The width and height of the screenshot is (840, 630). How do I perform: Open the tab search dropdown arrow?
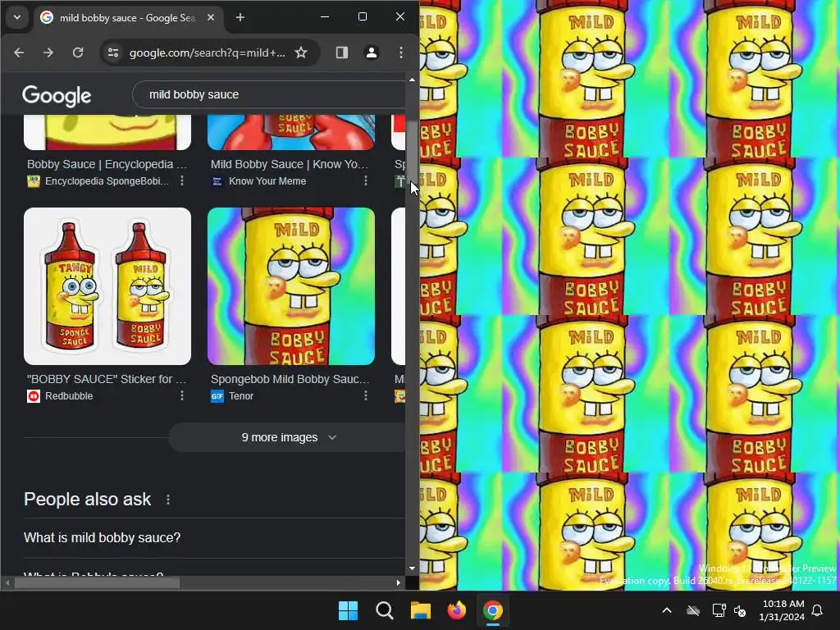(x=17, y=17)
